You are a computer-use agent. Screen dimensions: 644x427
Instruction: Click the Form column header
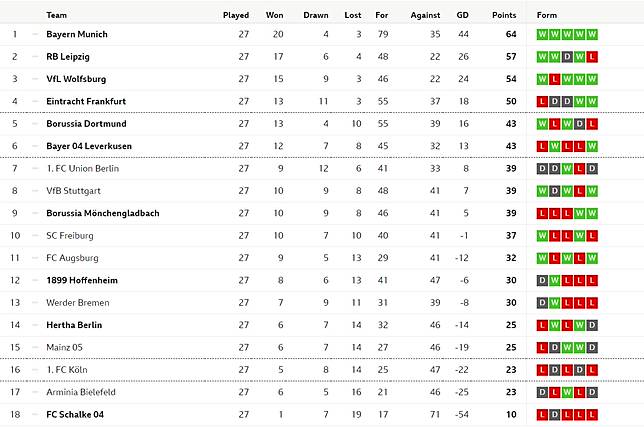pyautogui.click(x=547, y=15)
